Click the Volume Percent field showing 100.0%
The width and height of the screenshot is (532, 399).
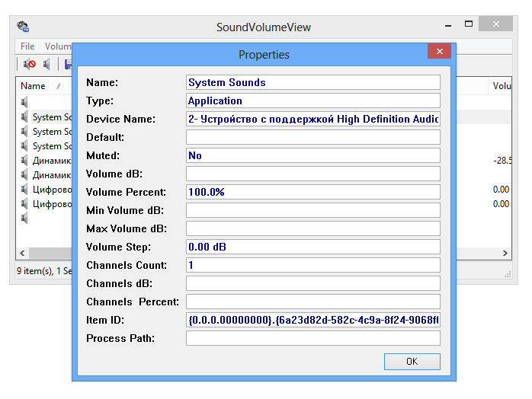pyautogui.click(x=313, y=192)
